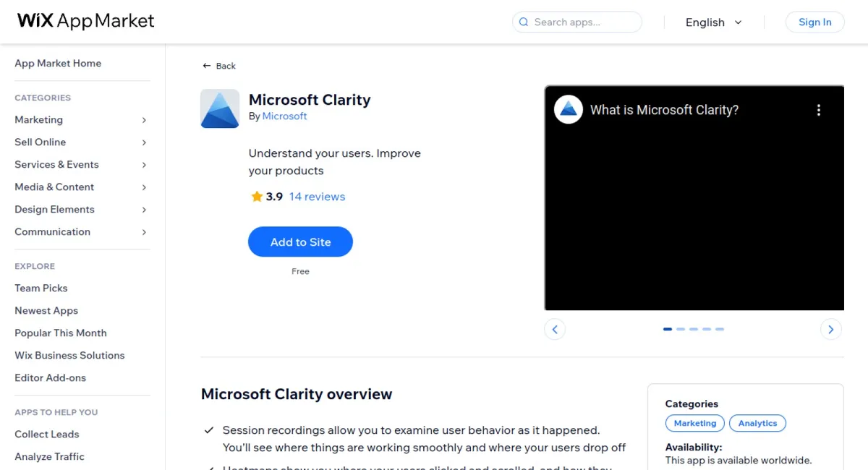This screenshot has height=470, width=868.
Task: Open App Market Home
Action: point(58,63)
